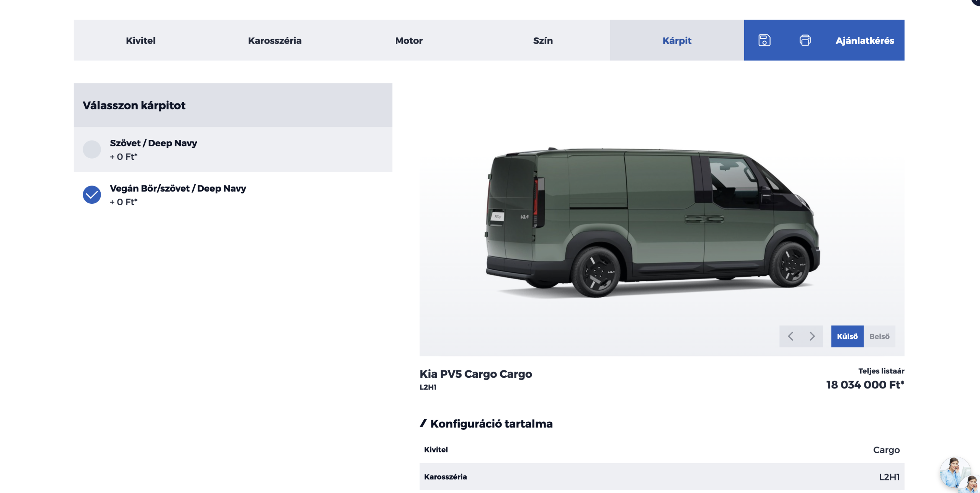The height and width of the screenshot is (493, 980).
Task: Select the Kárpit tab
Action: pyautogui.click(x=677, y=40)
